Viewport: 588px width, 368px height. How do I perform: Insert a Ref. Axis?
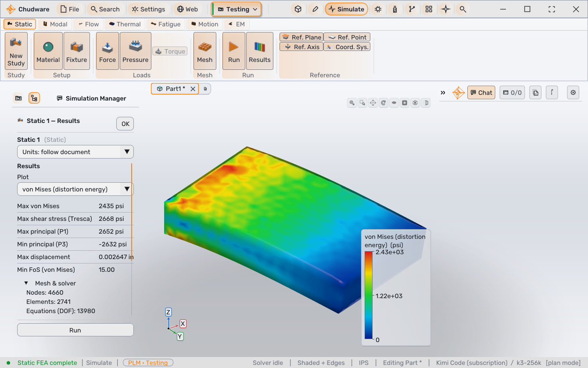click(x=301, y=47)
